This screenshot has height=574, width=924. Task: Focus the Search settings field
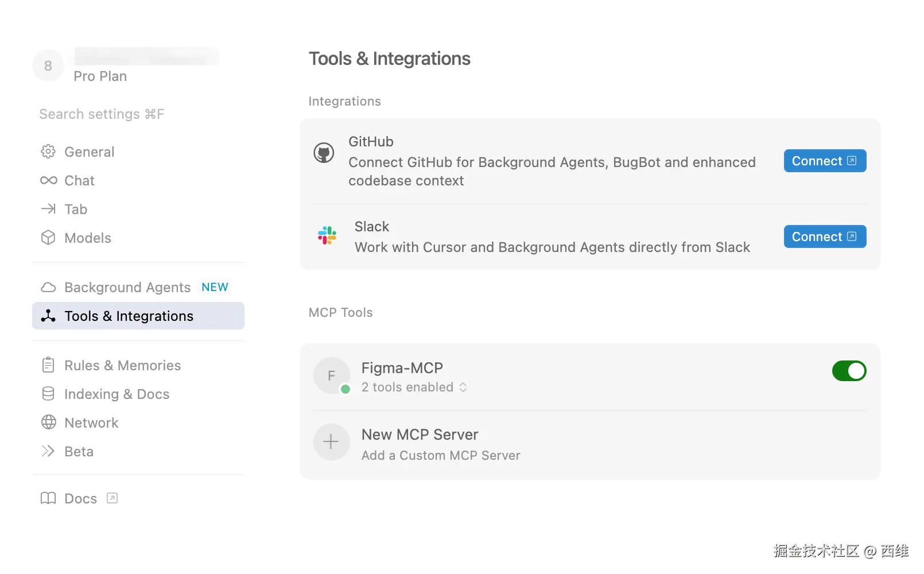coord(102,114)
